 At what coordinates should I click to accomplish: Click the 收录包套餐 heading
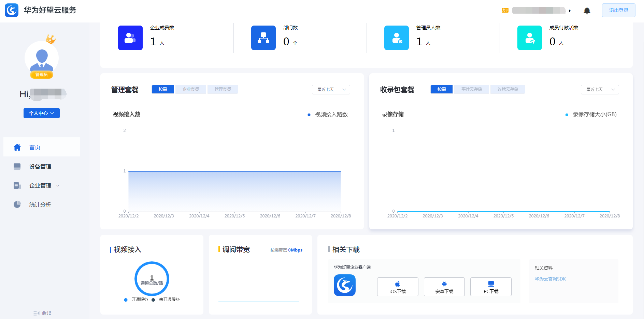pos(397,90)
